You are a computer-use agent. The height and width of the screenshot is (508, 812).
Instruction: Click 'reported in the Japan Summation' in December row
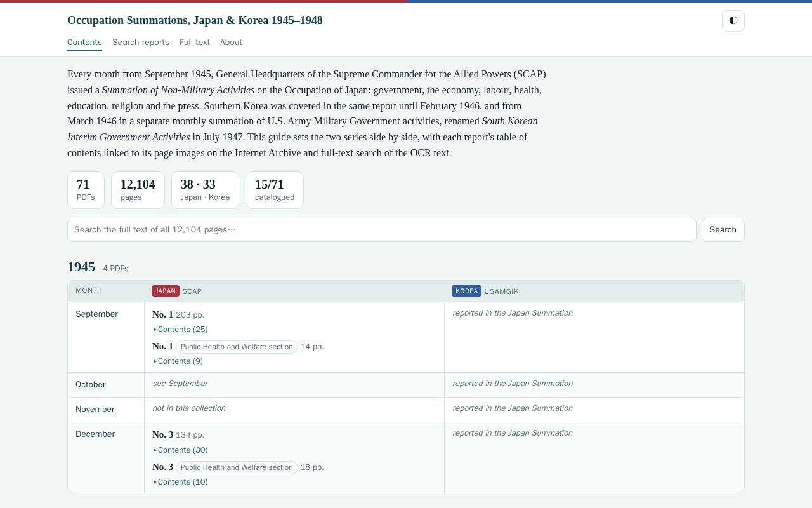click(513, 433)
